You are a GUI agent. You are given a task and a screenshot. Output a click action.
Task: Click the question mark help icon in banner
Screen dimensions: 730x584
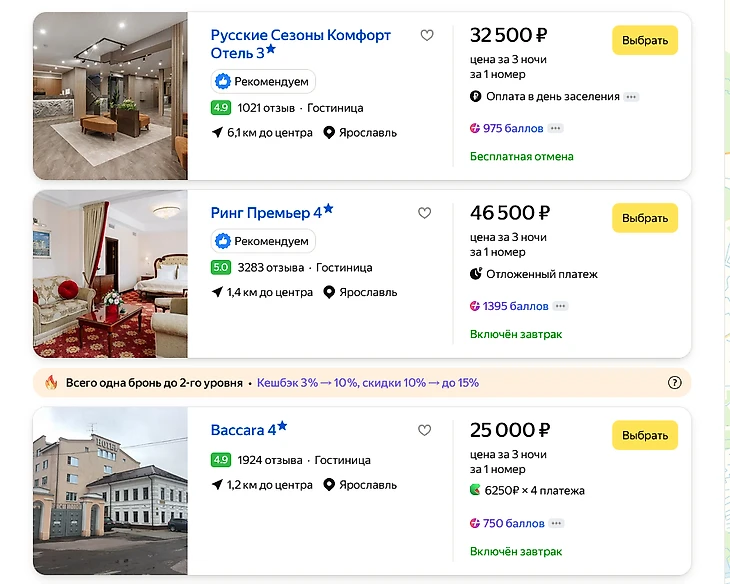674,382
